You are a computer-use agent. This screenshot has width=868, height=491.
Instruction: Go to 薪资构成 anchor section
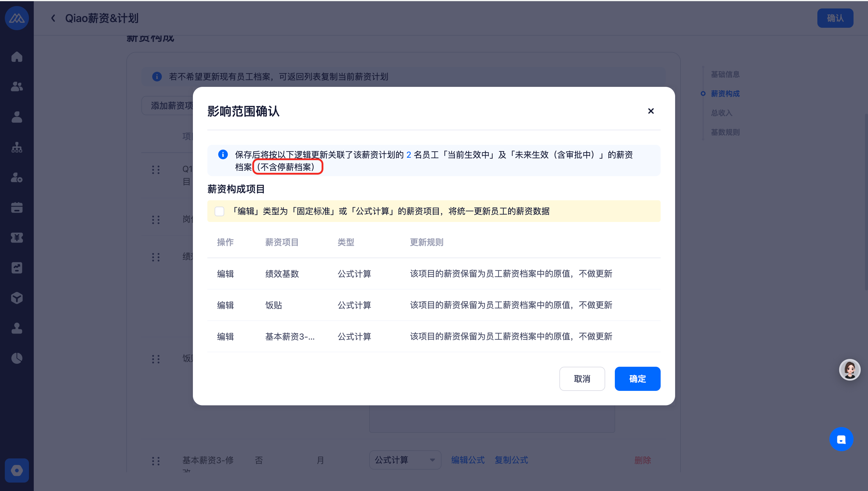click(x=725, y=94)
